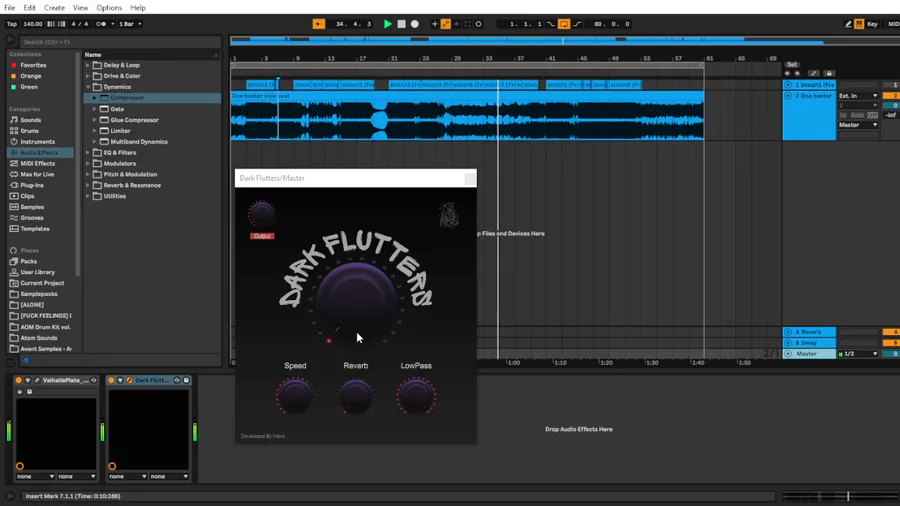Expand the Compressor device entry
The image size is (900, 506).
click(x=95, y=98)
